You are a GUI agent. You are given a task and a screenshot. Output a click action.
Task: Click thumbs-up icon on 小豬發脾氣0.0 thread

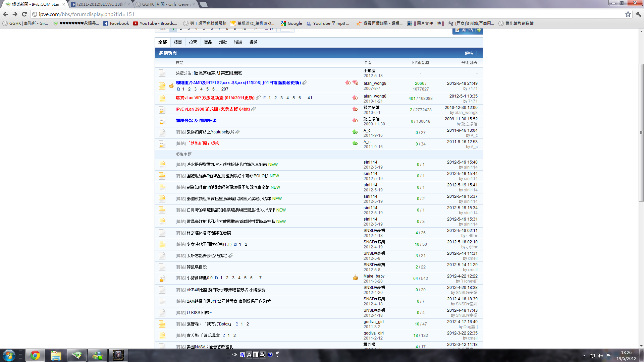point(355,278)
